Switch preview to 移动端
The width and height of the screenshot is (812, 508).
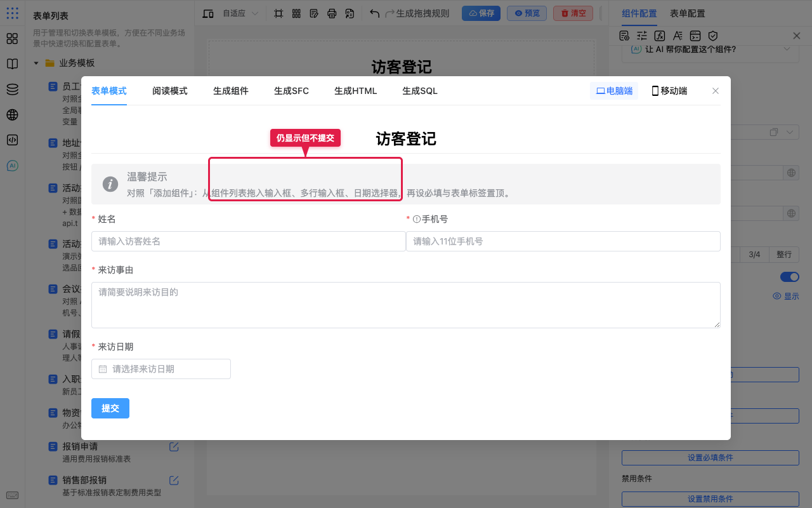tap(669, 91)
